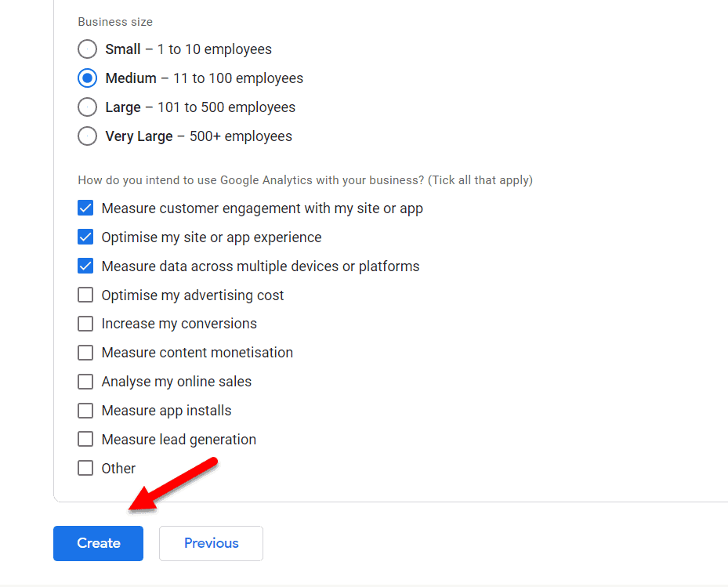728x587 pixels.
Task: Check Measure lead generation box
Action: [85, 440]
